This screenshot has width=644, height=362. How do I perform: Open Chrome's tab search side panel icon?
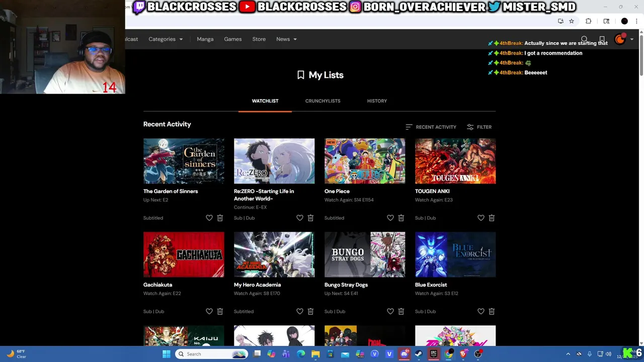tap(606, 21)
